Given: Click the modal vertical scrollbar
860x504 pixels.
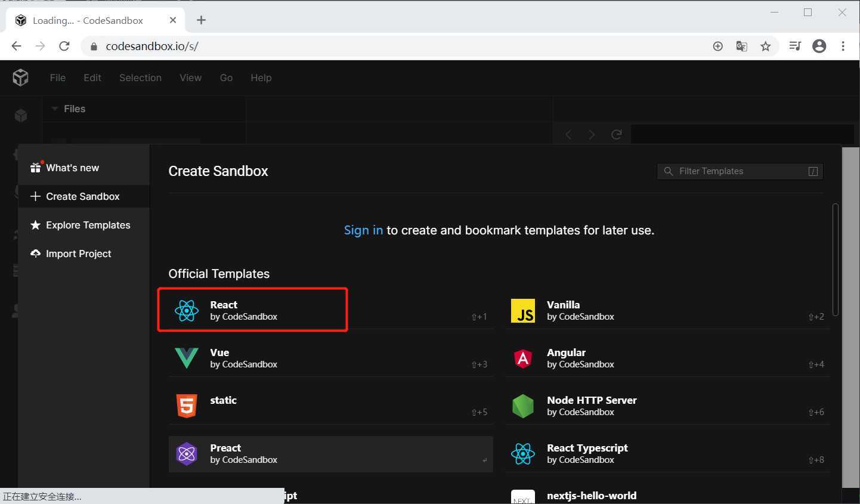Looking at the screenshot, I should pos(836,259).
